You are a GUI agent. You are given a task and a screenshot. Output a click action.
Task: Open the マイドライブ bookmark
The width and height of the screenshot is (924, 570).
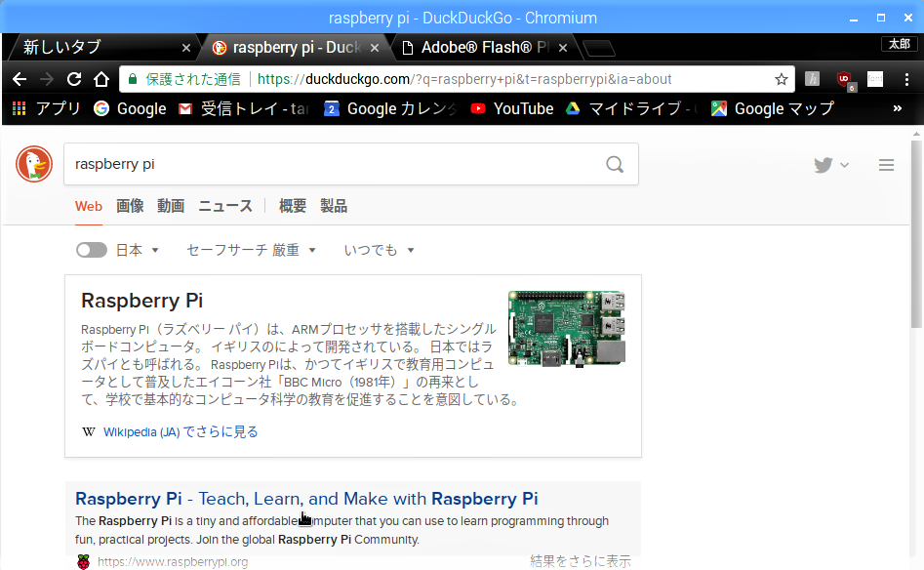click(x=631, y=108)
